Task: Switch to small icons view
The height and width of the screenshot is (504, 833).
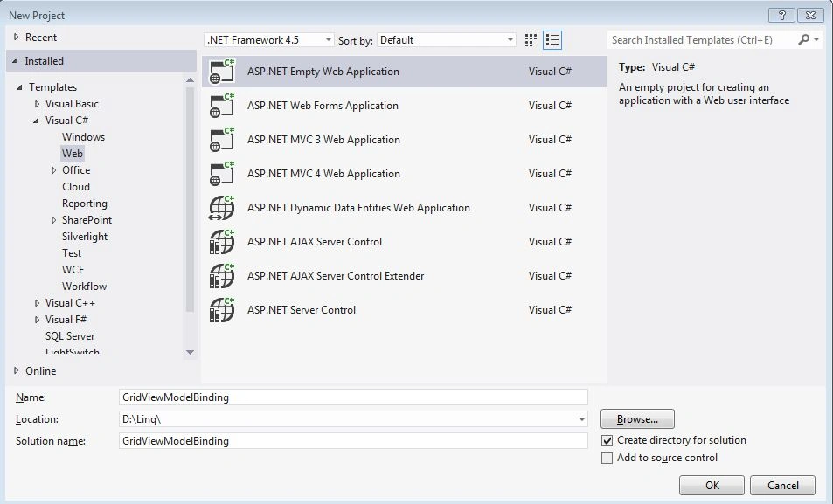Action: [x=531, y=40]
